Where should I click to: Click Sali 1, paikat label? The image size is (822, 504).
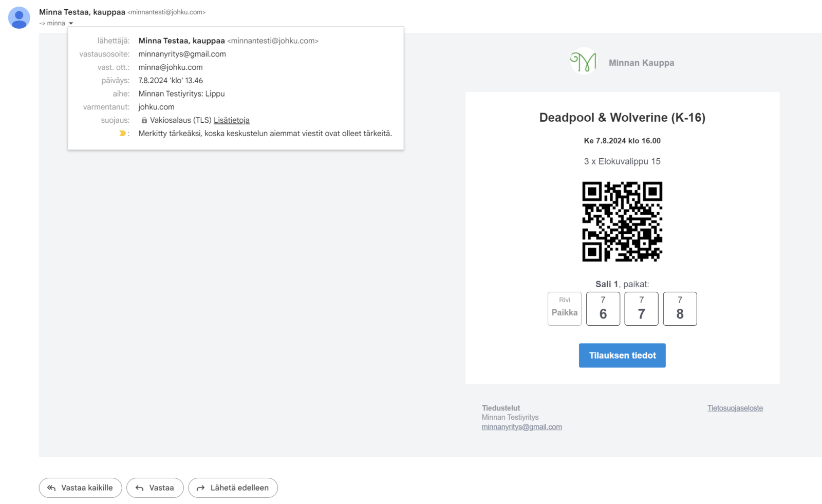622,284
